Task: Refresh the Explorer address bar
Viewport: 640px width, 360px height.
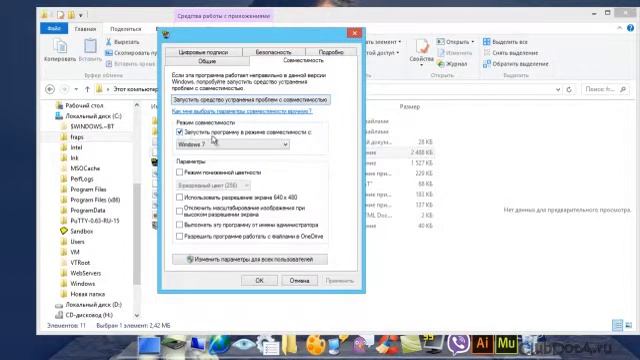Action: point(569,89)
